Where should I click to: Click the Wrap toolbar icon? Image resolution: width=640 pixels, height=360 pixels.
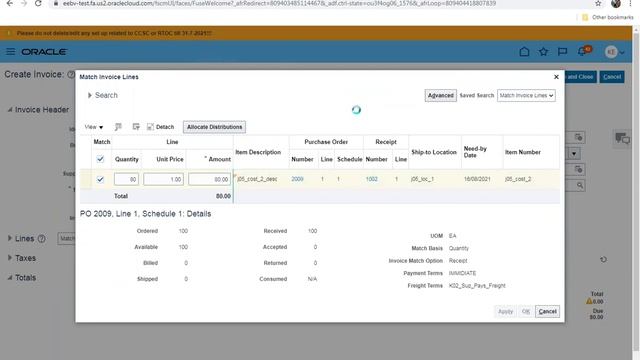click(136, 127)
